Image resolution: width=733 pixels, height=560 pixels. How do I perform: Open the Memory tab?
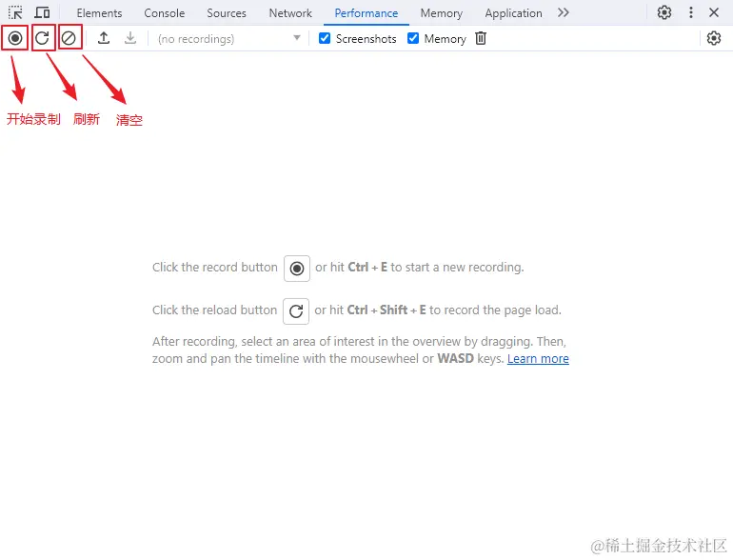(x=442, y=13)
